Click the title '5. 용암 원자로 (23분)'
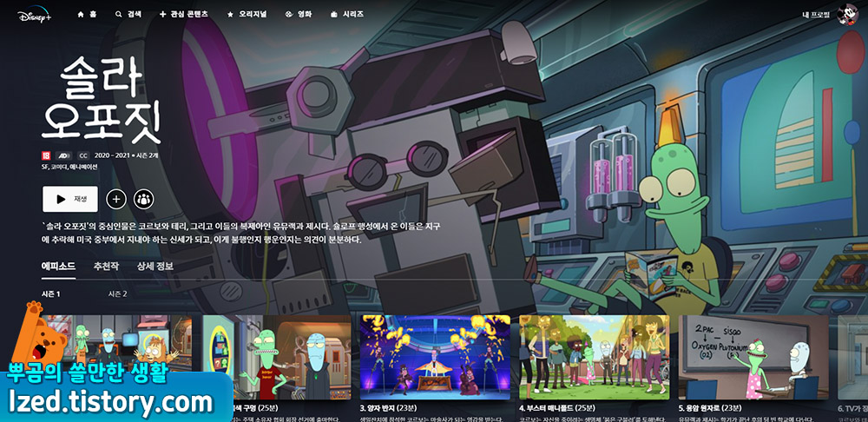868x422 pixels. [x=711, y=408]
